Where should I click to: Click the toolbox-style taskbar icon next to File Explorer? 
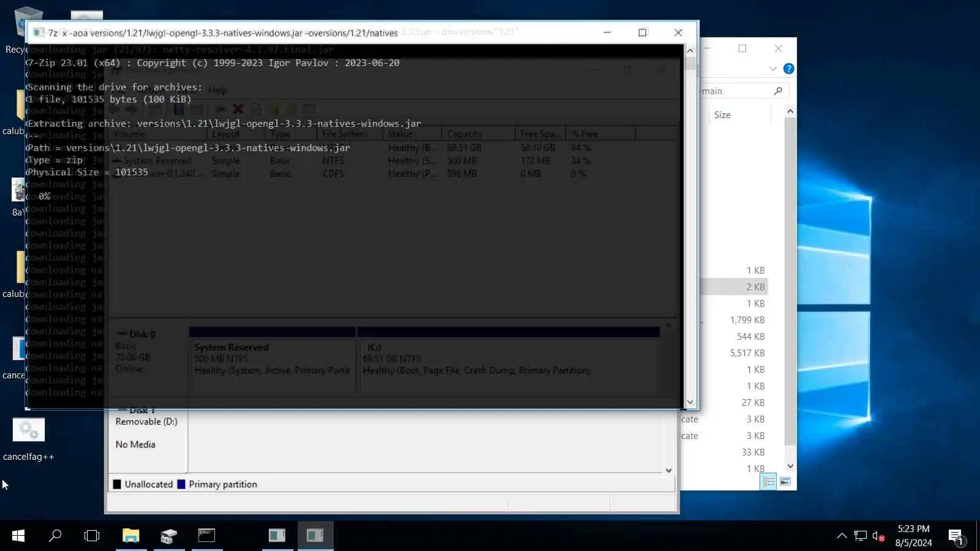coord(168,536)
